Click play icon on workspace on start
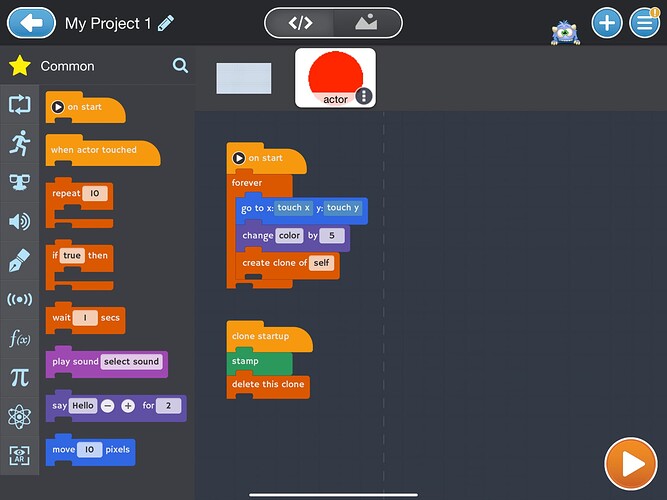This screenshot has width=667, height=500. pos(239,158)
